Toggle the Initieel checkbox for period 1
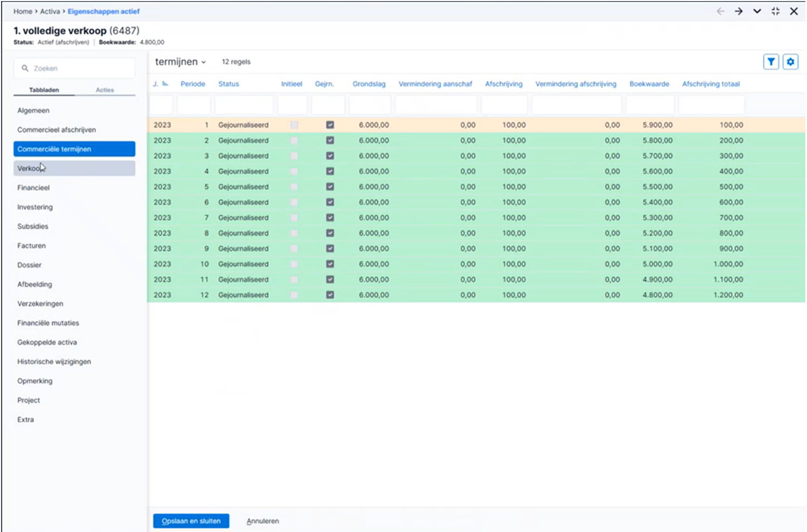The width and height of the screenshot is (807, 532). (x=294, y=125)
